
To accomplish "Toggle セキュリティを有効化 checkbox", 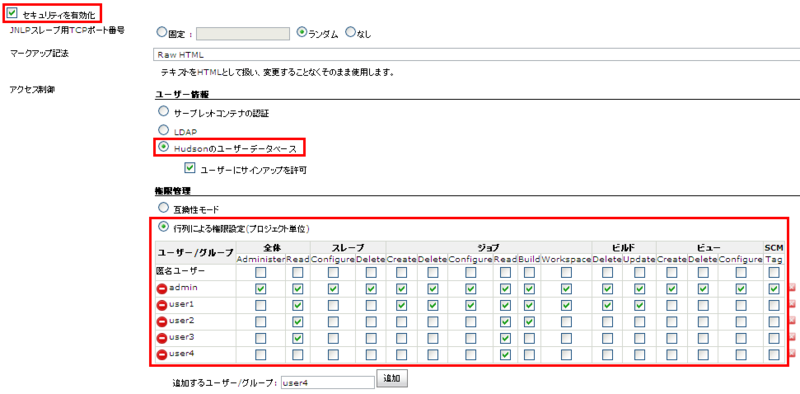I will click(x=12, y=12).
